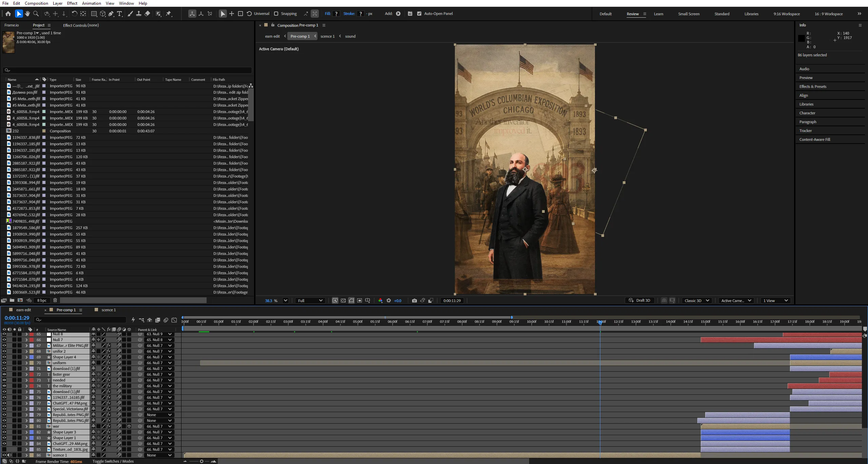
Task: Expand the 'uniform' layer 70 properties
Action: click(26, 363)
